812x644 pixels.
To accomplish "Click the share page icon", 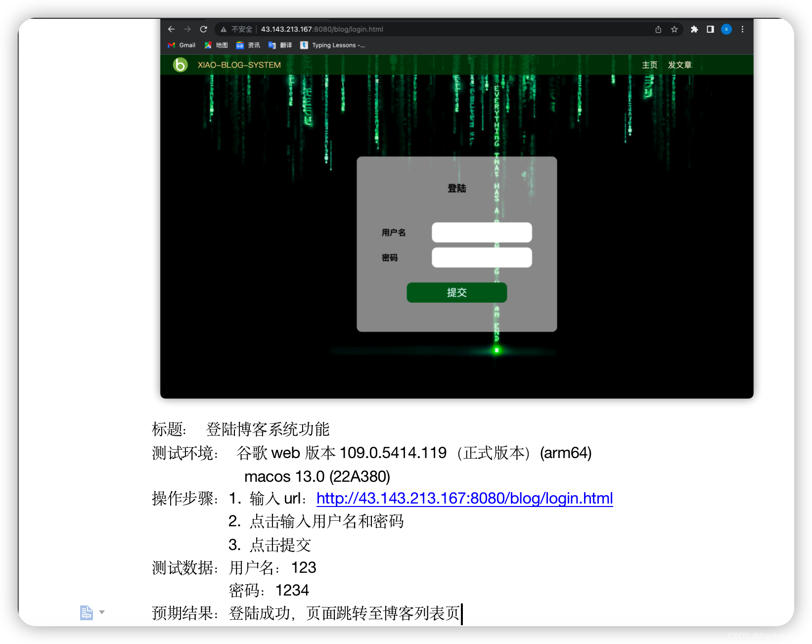I will [658, 29].
